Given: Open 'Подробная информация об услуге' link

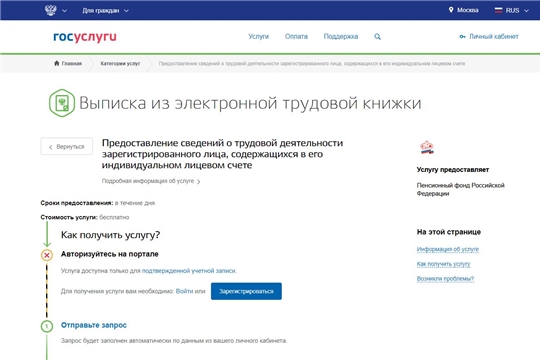Looking at the screenshot, I should coord(151,181).
